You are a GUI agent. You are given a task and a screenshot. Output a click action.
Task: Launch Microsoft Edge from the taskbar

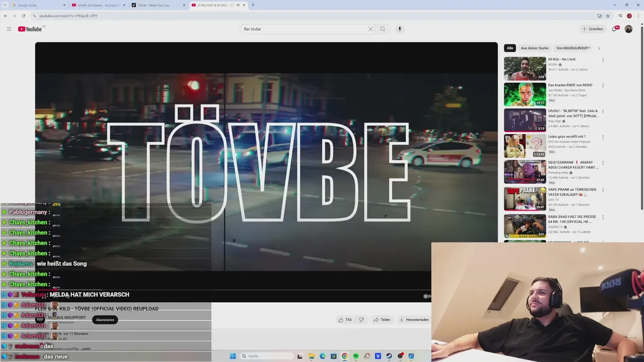tap(323, 356)
